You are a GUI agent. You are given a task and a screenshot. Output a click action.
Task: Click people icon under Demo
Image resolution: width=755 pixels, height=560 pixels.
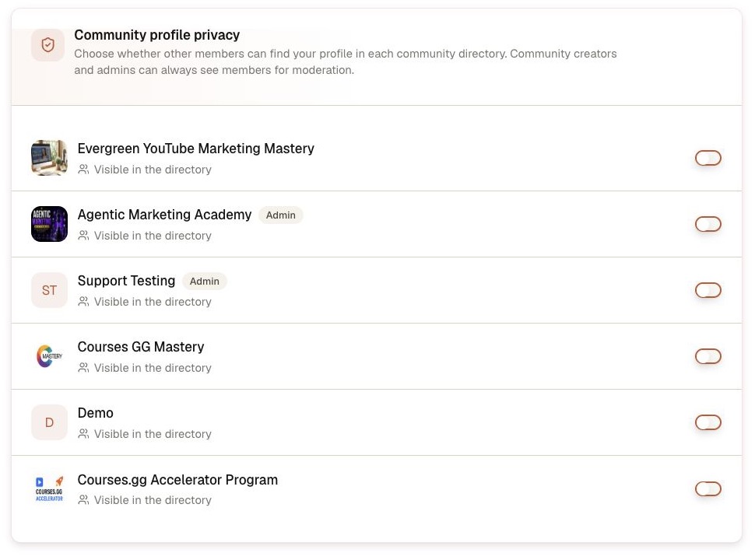tap(84, 434)
